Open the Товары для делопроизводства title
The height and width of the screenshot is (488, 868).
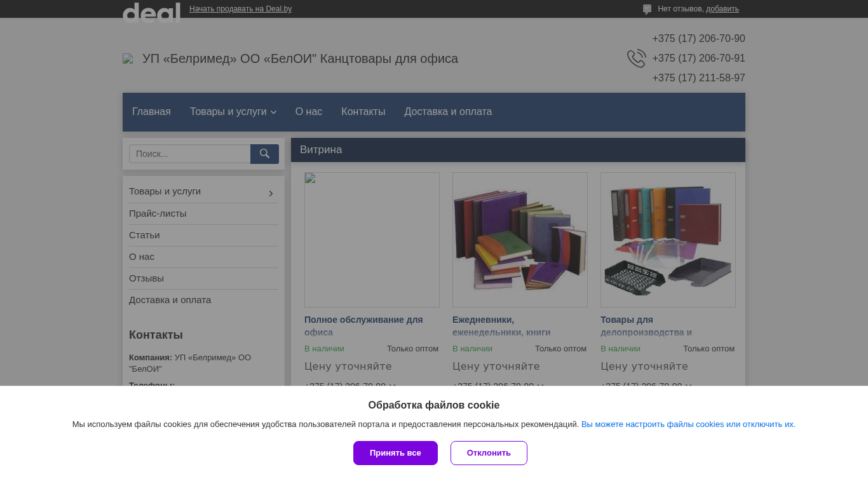pos(646,326)
